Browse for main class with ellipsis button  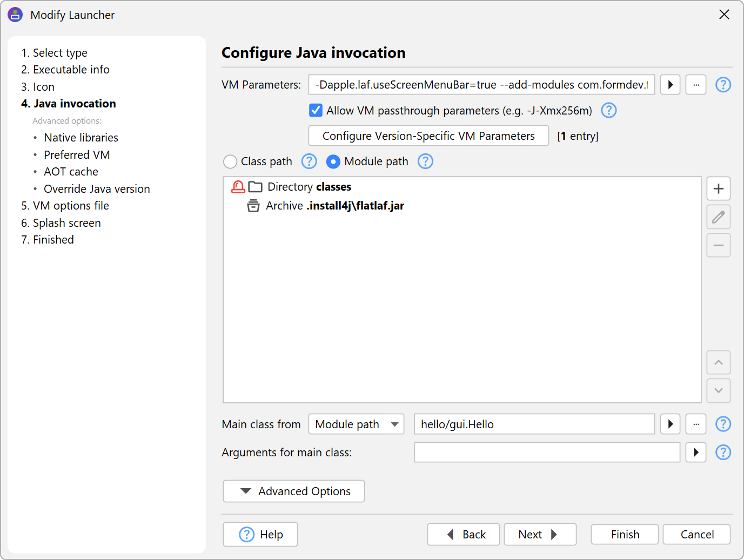pyautogui.click(x=696, y=424)
